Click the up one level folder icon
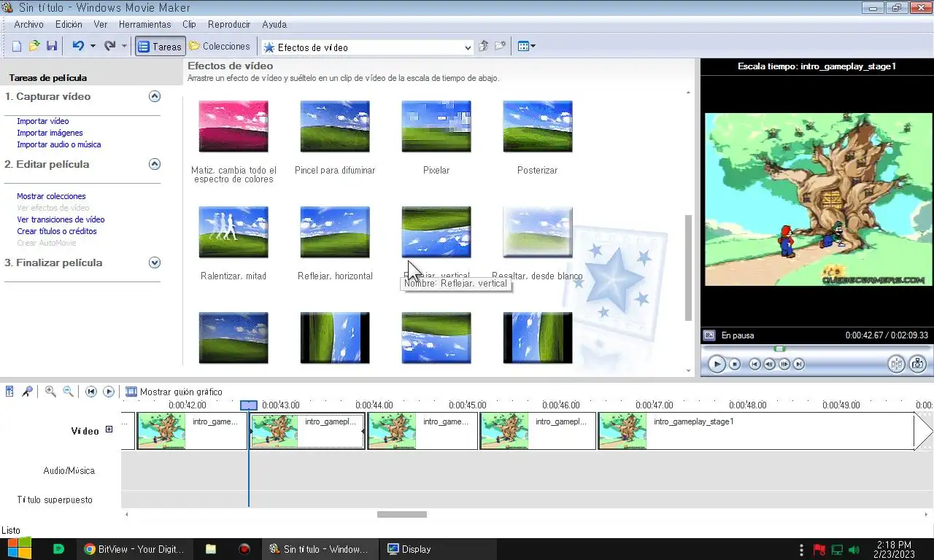Screen dimensions: 934x560 pos(483,46)
